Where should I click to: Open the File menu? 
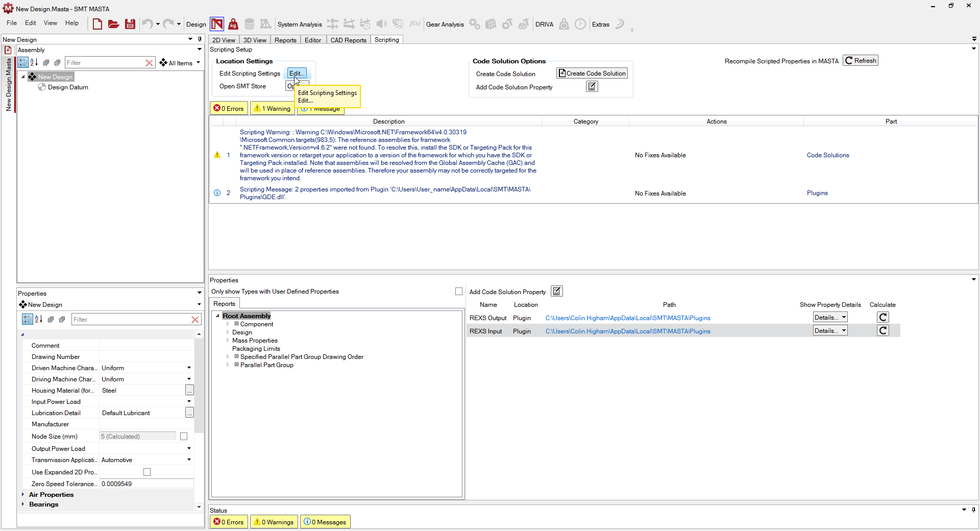point(12,23)
